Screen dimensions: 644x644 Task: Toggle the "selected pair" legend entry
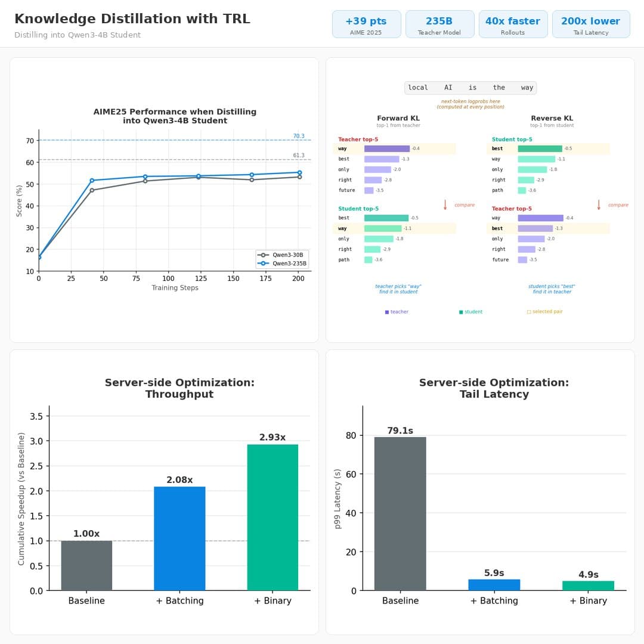pyautogui.click(x=544, y=311)
